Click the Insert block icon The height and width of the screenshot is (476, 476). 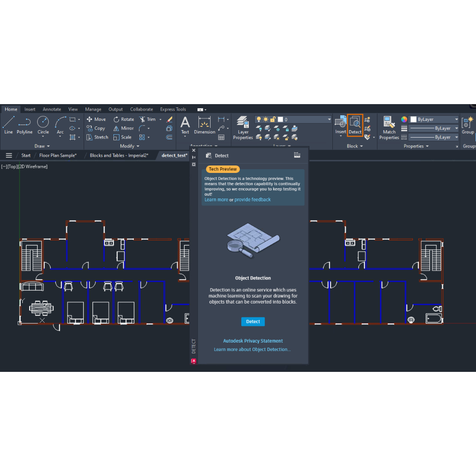pos(340,122)
